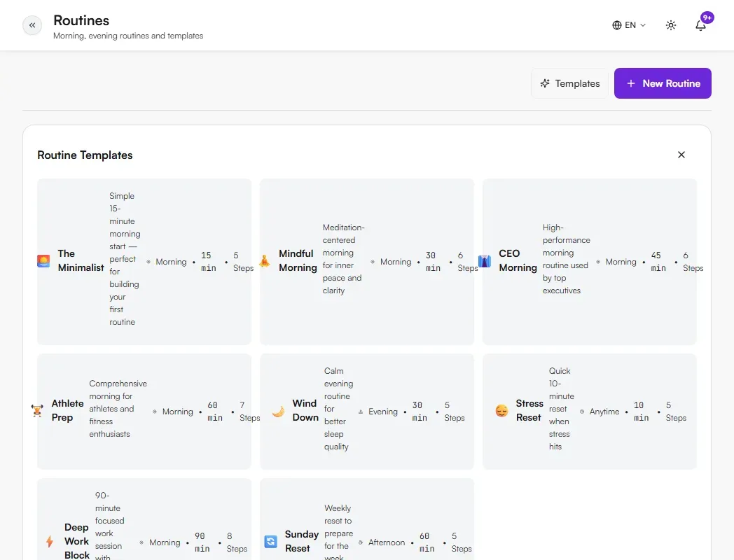This screenshot has width=734, height=560.
Task: Click 7 Steps on the Athlete Prep card
Action: (x=249, y=411)
